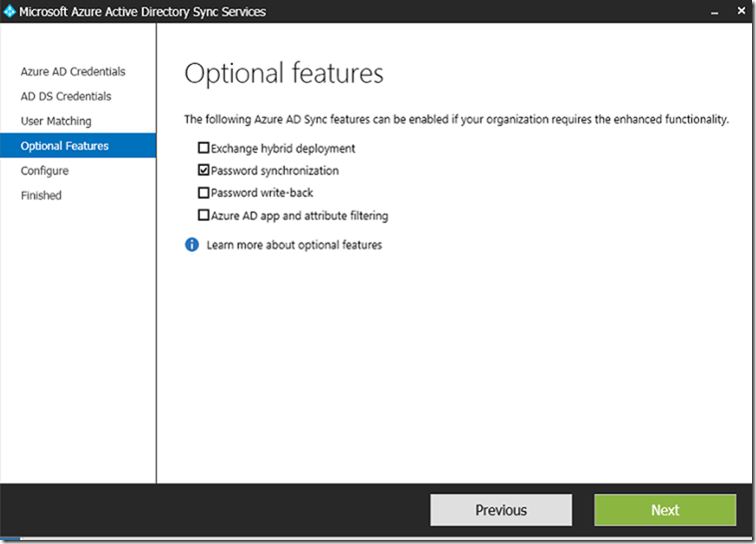Image resolution: width=756 pixels, height=544 pixels.
Task: Minimize the Sync Services window
Action: coord(714,12)
